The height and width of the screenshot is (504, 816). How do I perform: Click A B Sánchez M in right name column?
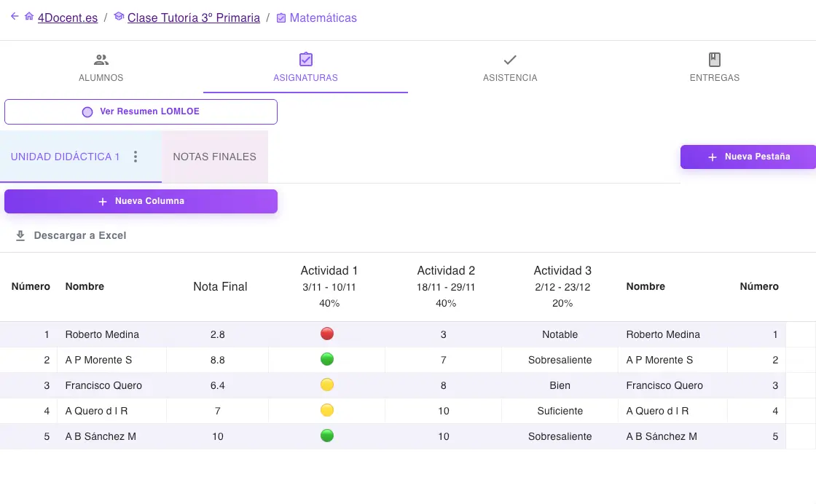[x=662, y=436]
